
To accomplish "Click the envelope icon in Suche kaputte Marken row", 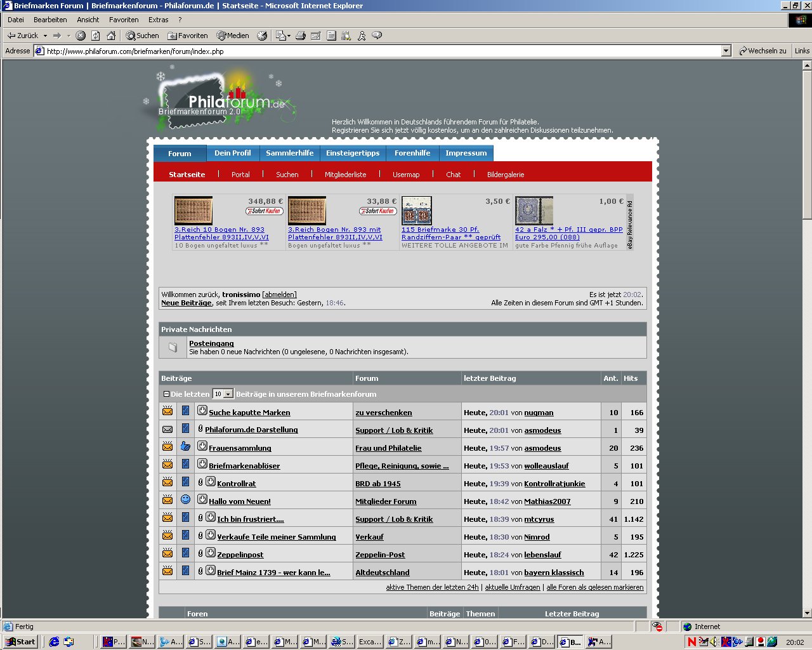I will 167,411.
